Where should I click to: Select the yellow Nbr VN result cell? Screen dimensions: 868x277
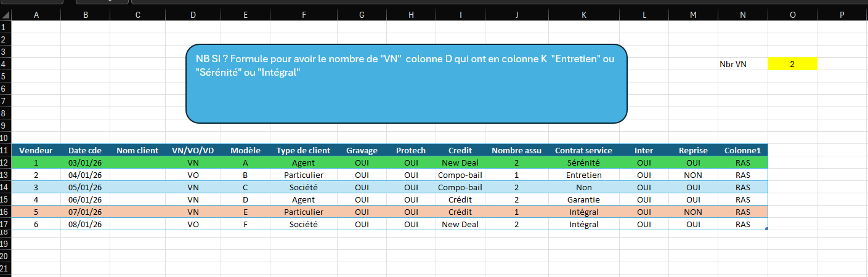(x=792, y=64)
